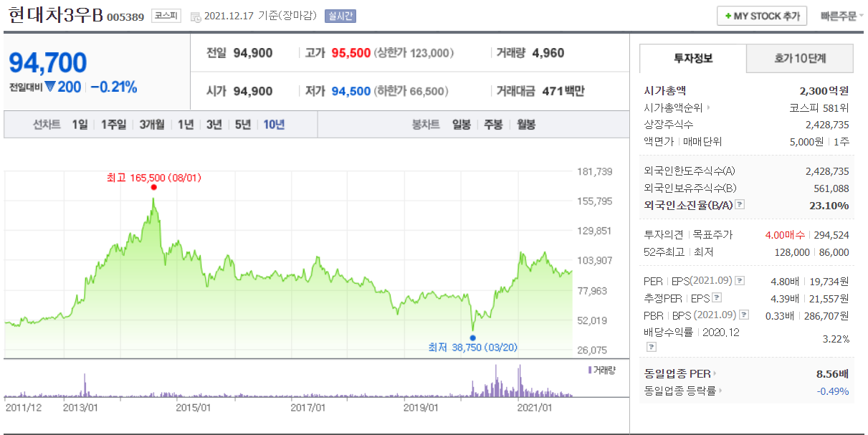Viewport: 868px width, 435px height.
Task: Click the 52-week high 128,000
Action: click(x=792, y=252)
